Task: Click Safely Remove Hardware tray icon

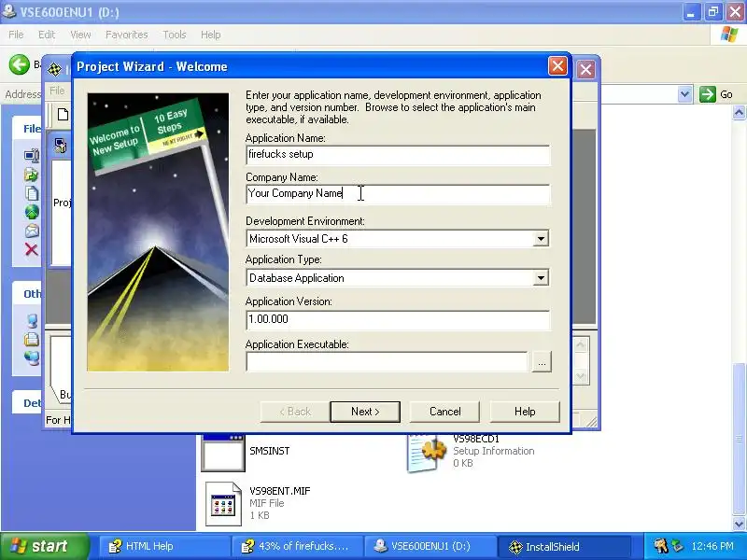Action: [677, 546]
